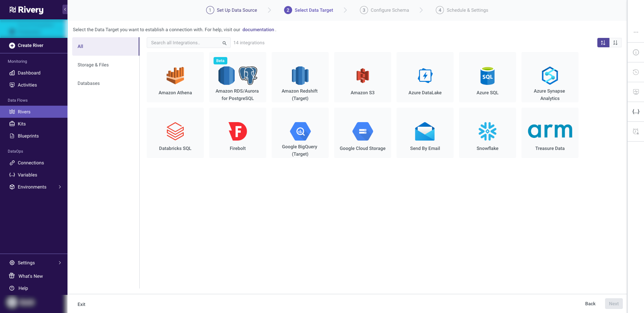Screen dimensions: 644x313
Task: Sort integrations in descending order
Action: pyautogui.click(x=615, y=43)
